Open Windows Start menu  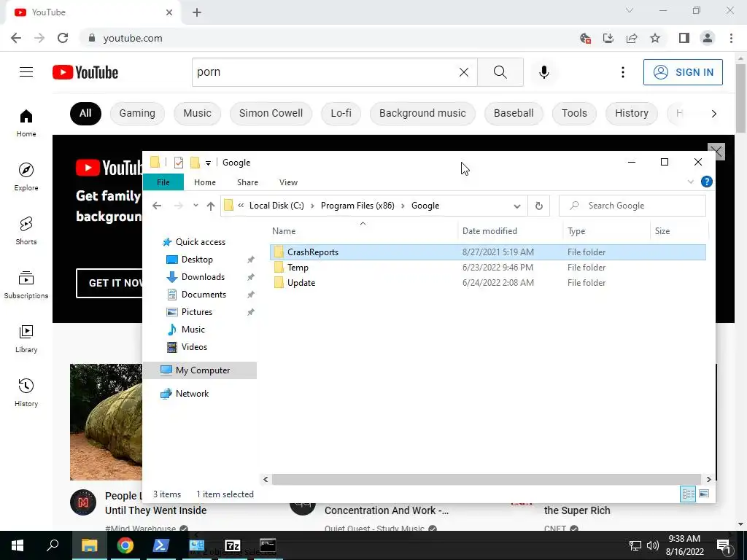point(18,545)
